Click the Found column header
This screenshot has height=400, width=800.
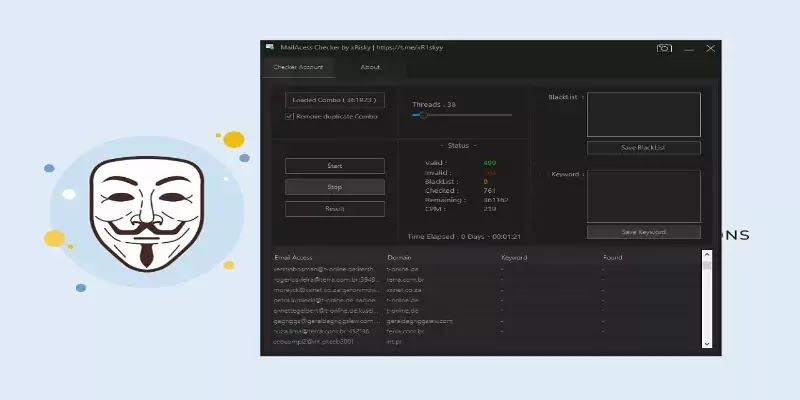(x=613, y=258)
